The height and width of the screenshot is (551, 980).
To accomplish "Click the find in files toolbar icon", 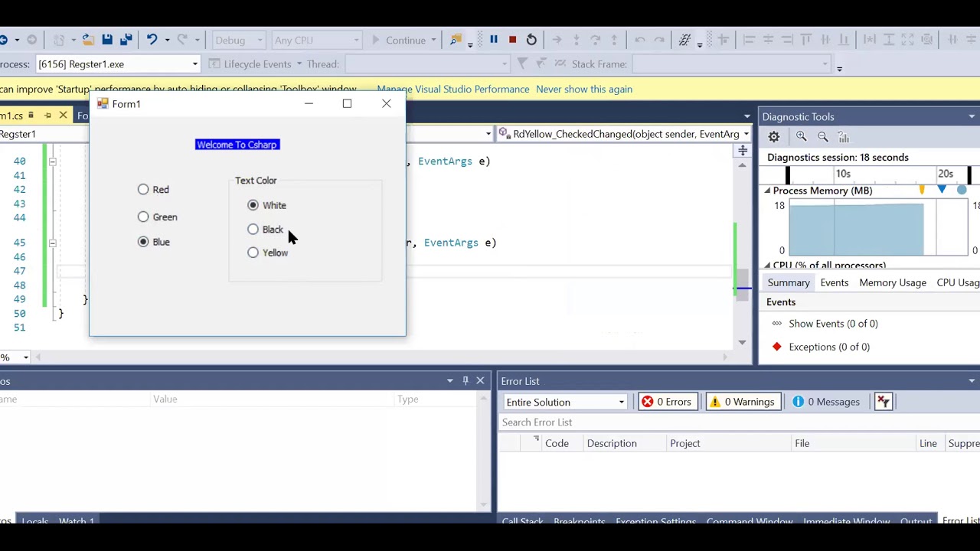I will [x=456, y=40].
